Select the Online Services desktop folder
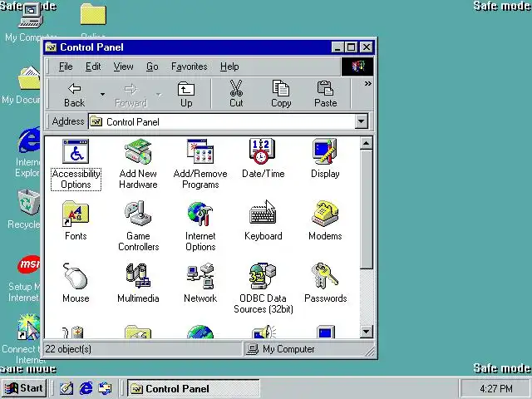 (93, 20)
